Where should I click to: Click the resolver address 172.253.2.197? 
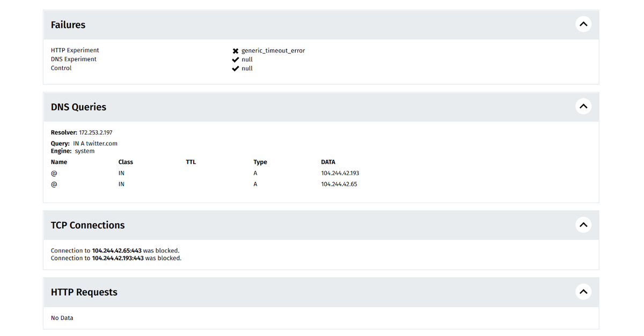[x=96, y=132]
